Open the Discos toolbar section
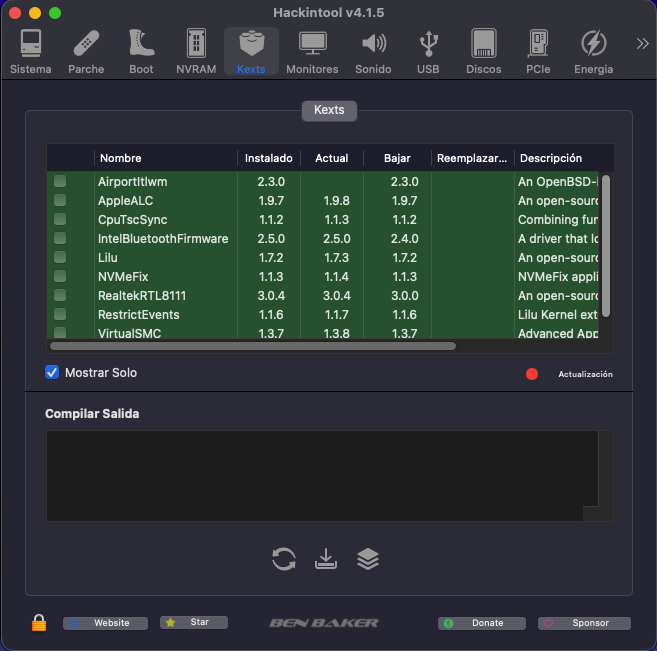The width and height of the screenshot is (657, 651). 484,52
